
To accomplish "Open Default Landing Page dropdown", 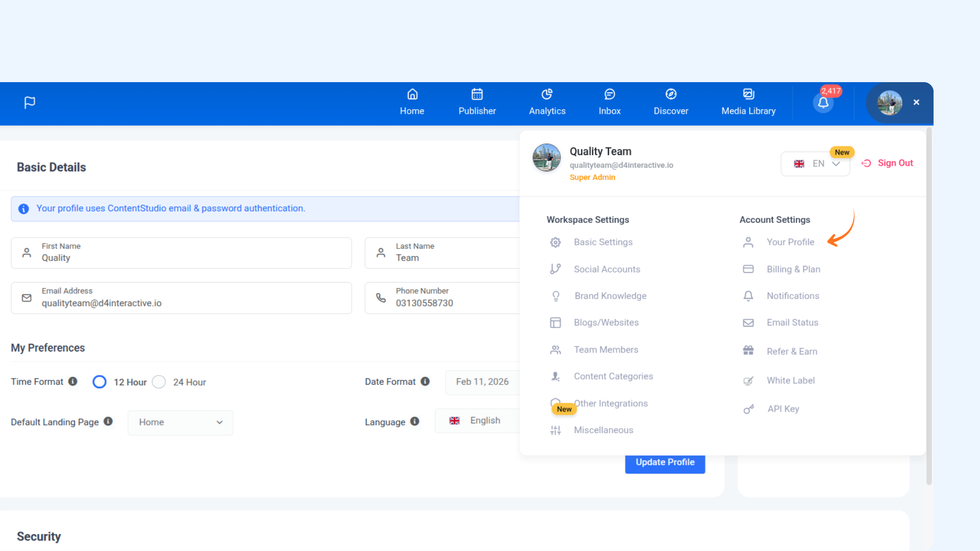I will [x=180, y=422].
